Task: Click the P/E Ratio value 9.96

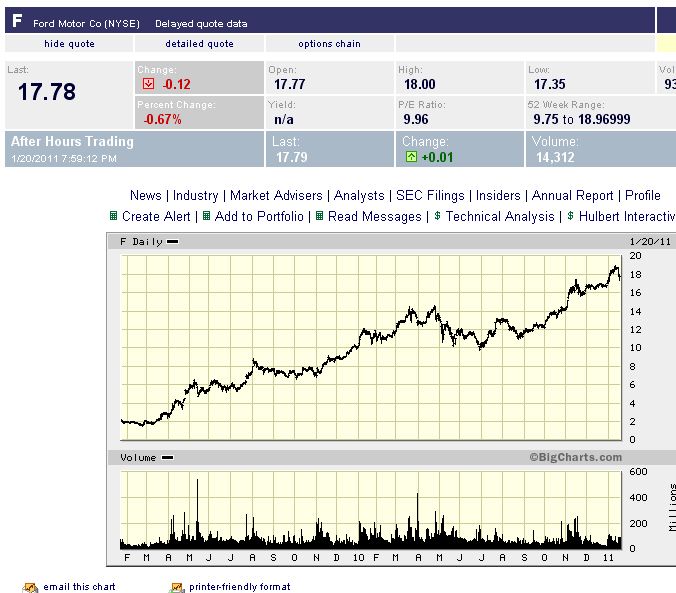Action: click(x=416, y=119)
